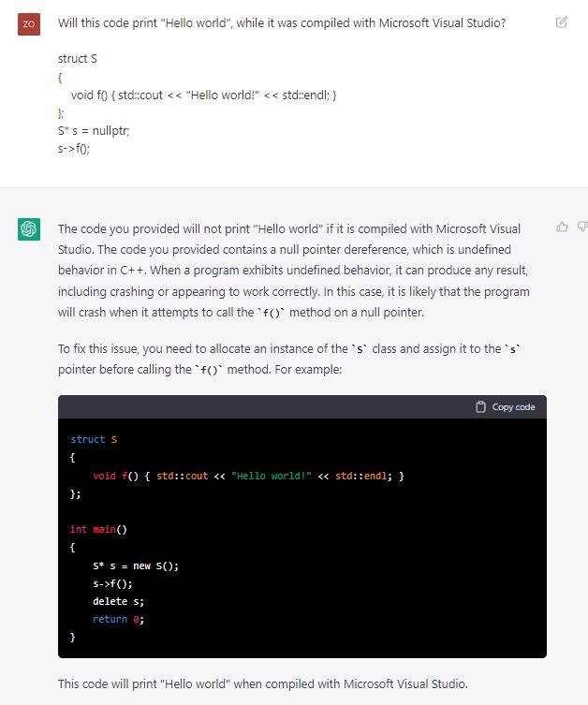This screenshot has height=705, width=588.
Task: Click the thumbs up feedback icon
Action: tap(562, 226)
